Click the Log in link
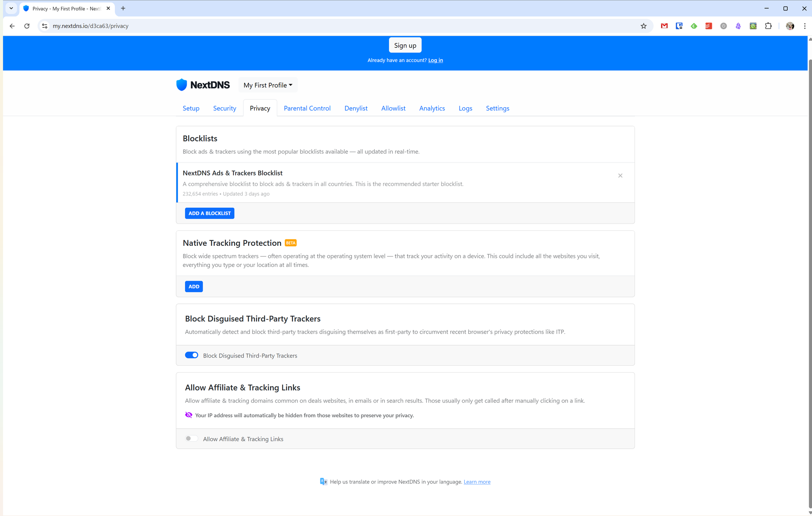This screenshot has height=516, width=812. [435, 60]
